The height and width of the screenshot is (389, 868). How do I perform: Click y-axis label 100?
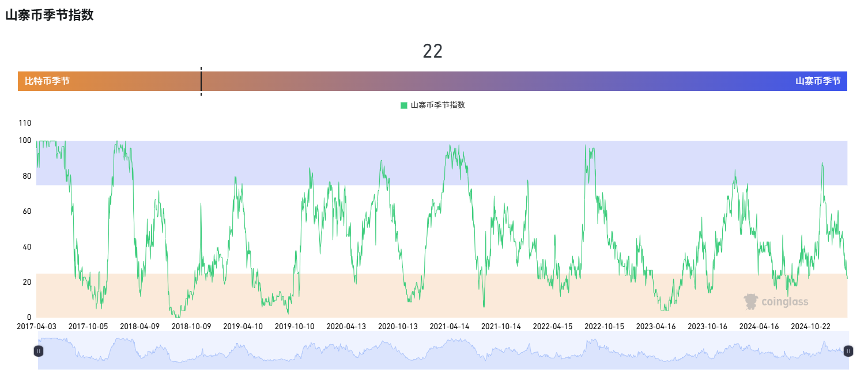click(25, 141)
